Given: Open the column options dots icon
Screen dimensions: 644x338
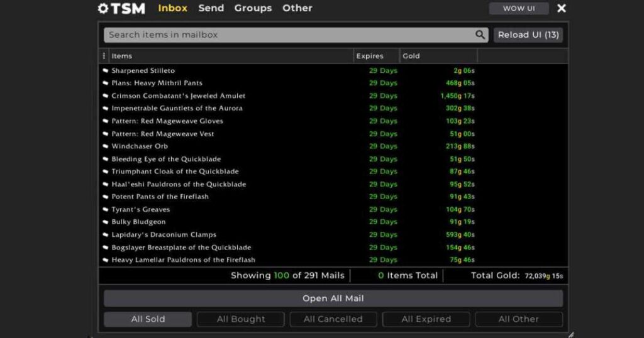Looking at the screenshot, I should (104, 56).
